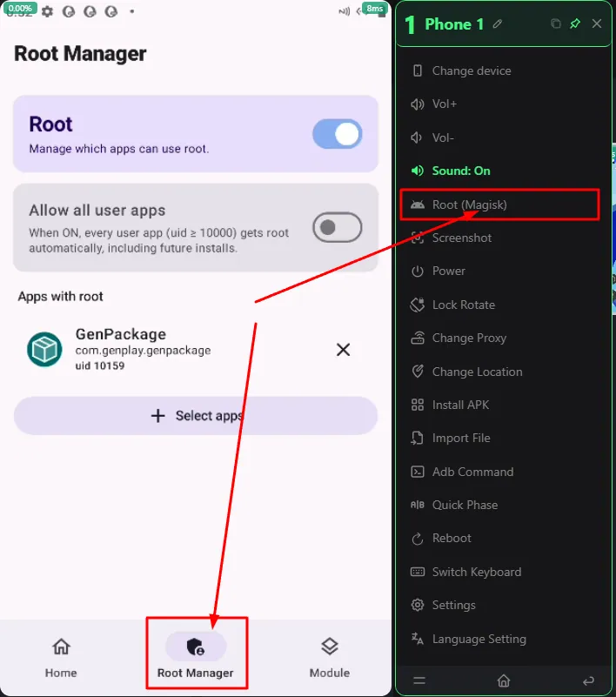The width and height of the screenshot is (616, 697).
Task: Click the Change Proxy router icon
Action: click(418, 338)
